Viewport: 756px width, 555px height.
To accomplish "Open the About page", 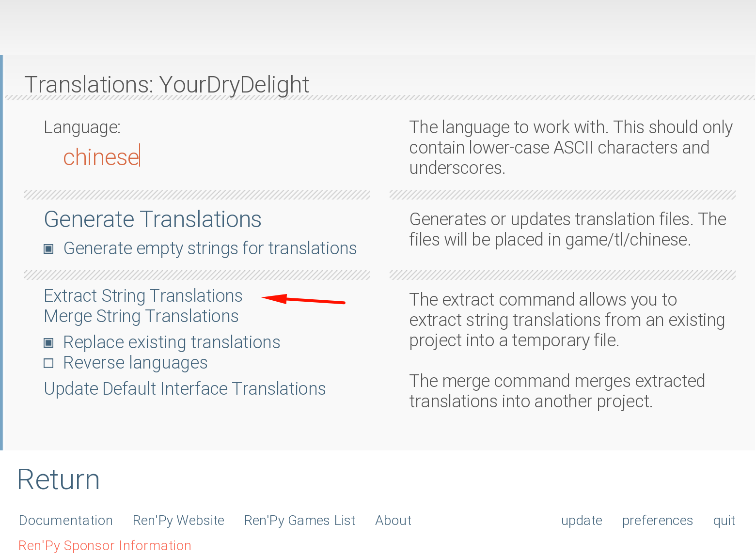I will click(393, 520).
